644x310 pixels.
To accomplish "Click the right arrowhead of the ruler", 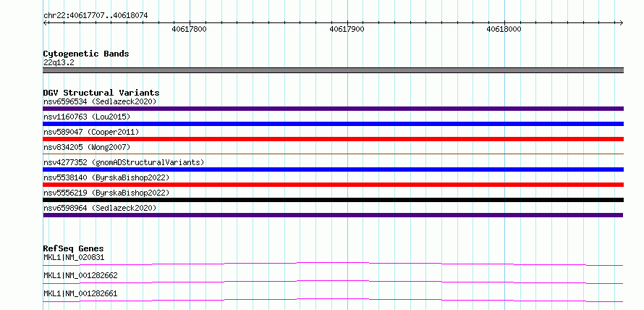I will [x=622, y=23].
